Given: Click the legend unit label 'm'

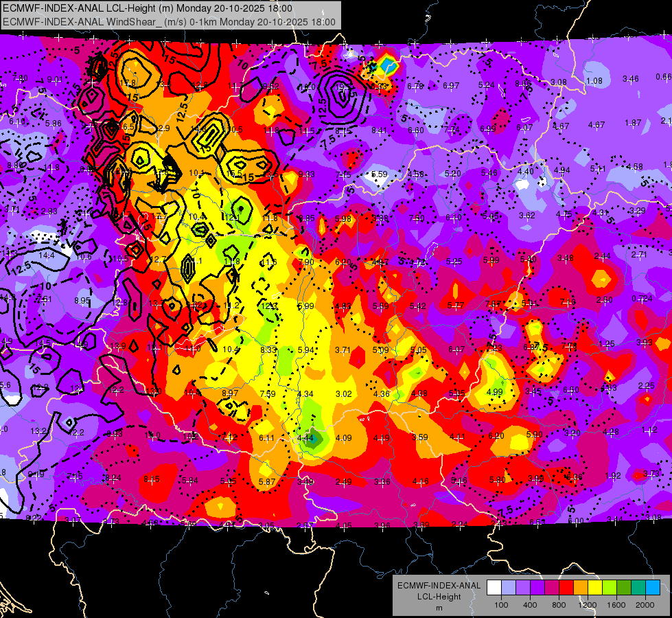Looking at the screenshot, I should [x=439, y=608].
